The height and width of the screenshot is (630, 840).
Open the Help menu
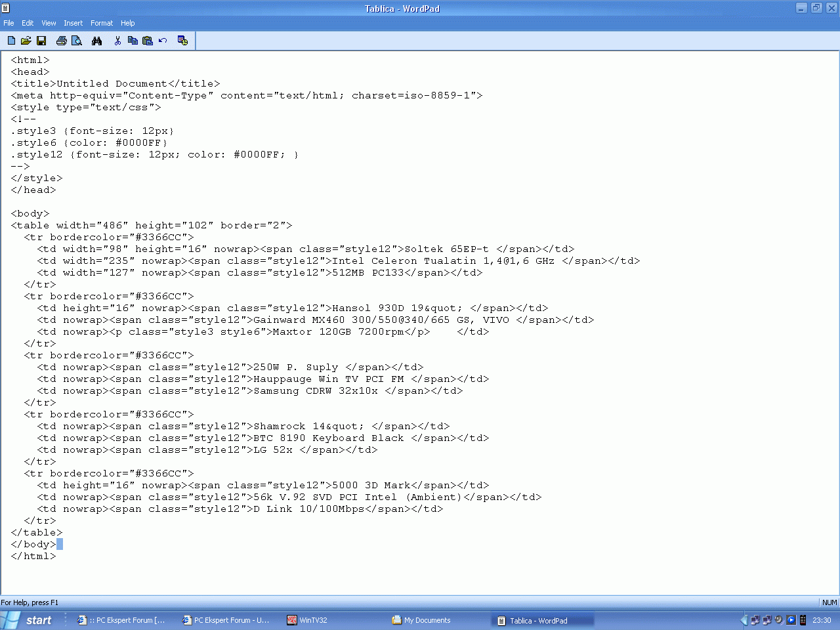[x=127, y=23]
